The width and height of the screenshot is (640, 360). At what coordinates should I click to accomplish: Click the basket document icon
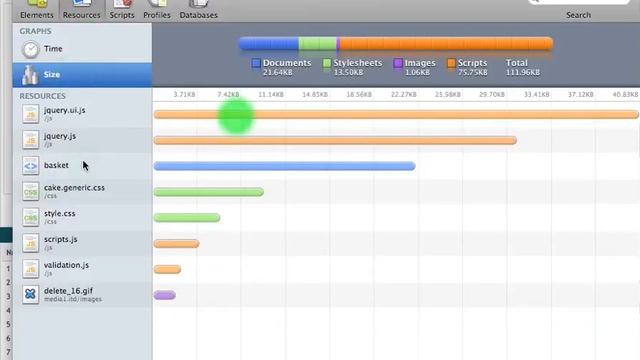tap(31, 166)
